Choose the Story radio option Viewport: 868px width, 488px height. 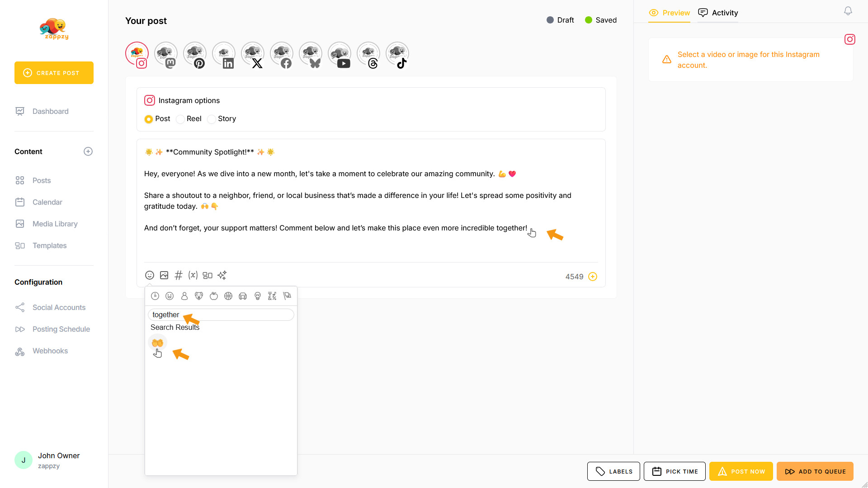pyautogui.click(x=212, y=119)
